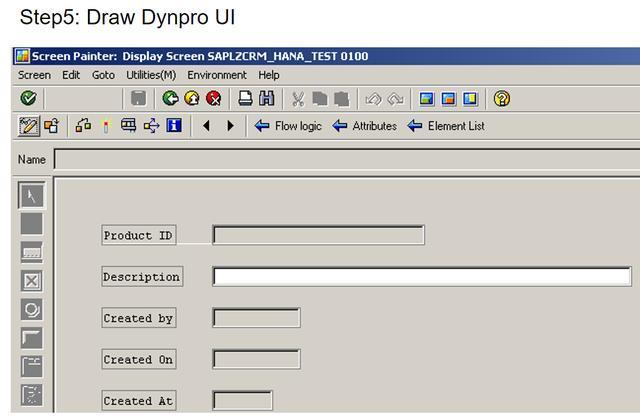Click the Redo arrow icon
The image size is (640, 416).
[x=395, y=99]
